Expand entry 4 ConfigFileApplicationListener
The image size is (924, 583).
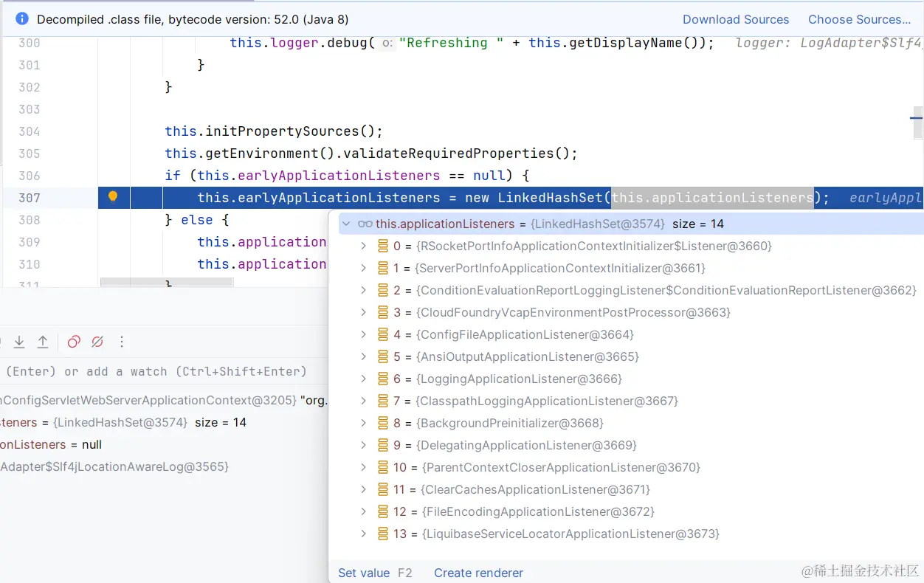(x=363, y=334)
